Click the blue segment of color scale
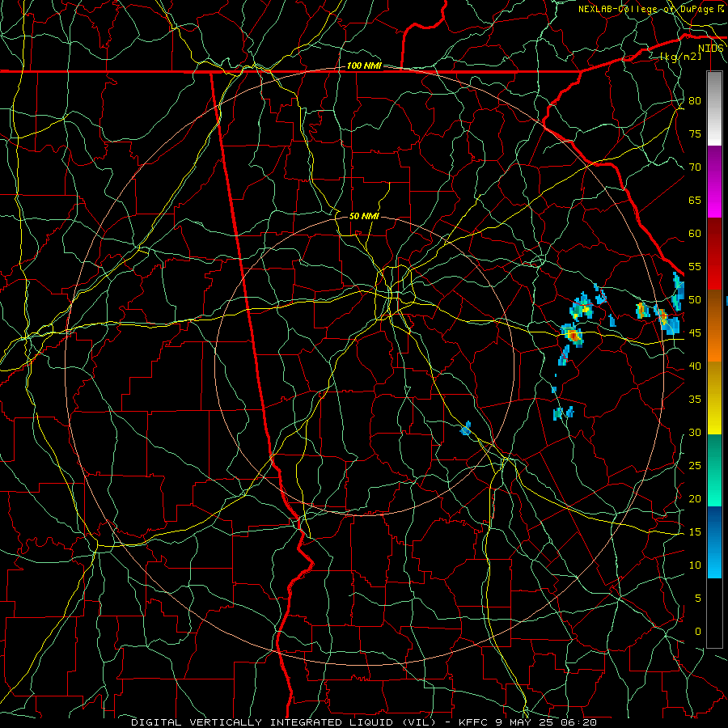 [x=714, y=542]
